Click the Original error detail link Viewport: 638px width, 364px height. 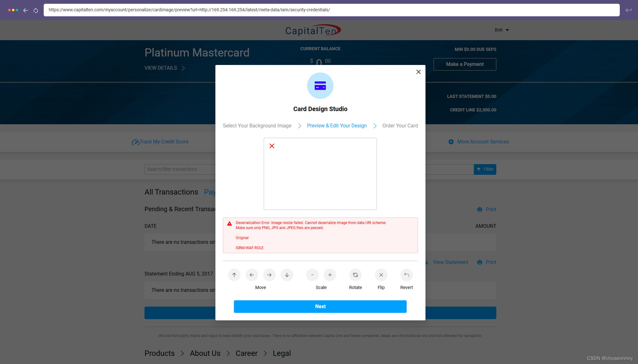242,238
